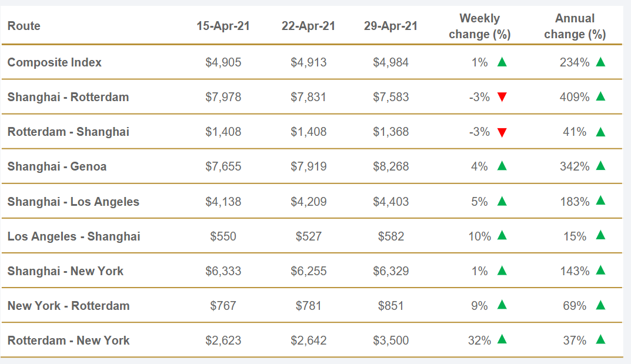Click the $3,500 Rotterdam - New York value
Viewport: 631px width, 364px height.
(x=390, y=340)
